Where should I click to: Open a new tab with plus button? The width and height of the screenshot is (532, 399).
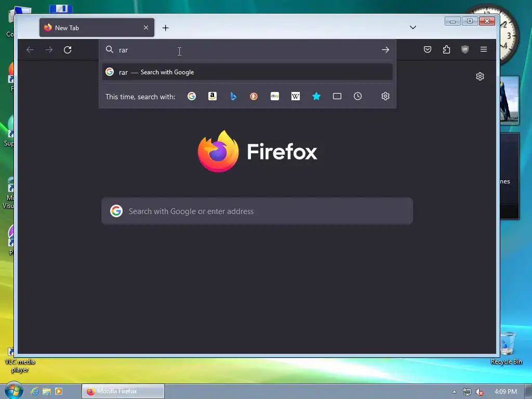click(x=166, y=28)
